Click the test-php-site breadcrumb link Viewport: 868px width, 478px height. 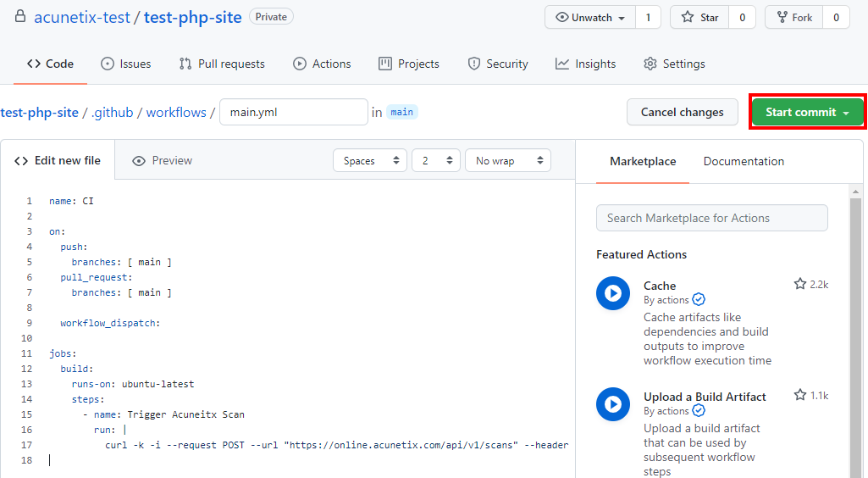[39, 113]
